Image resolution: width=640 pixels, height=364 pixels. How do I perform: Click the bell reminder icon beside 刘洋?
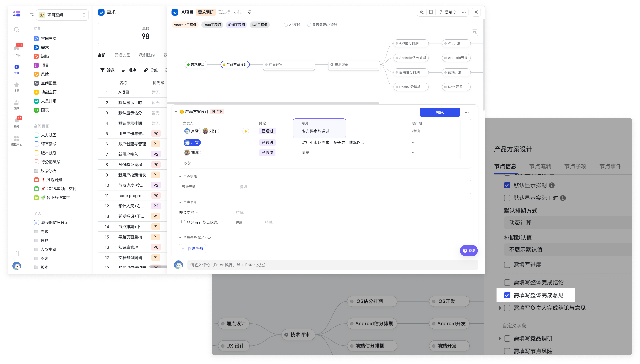[x=246, y=131]
